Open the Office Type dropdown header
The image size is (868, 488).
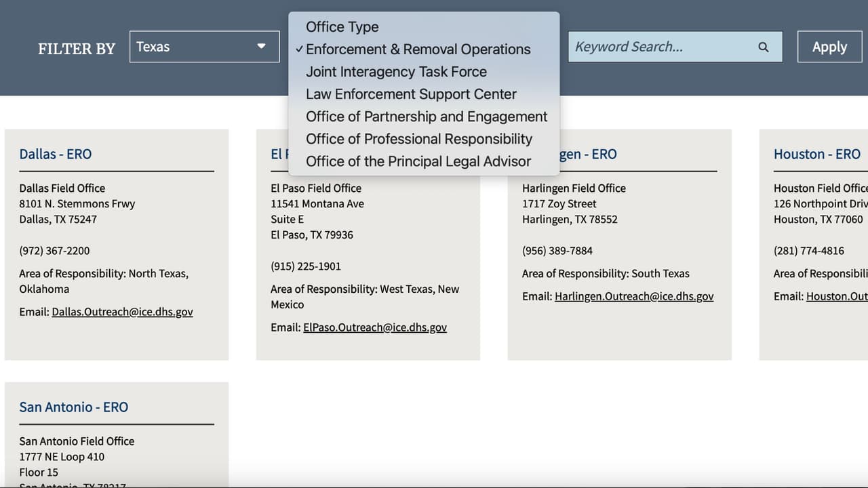coord(342,27)
